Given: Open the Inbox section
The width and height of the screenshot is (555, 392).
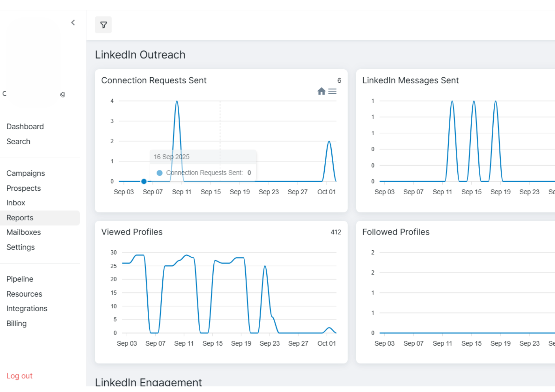Looking at the screenshot, I should click(16, 203).
